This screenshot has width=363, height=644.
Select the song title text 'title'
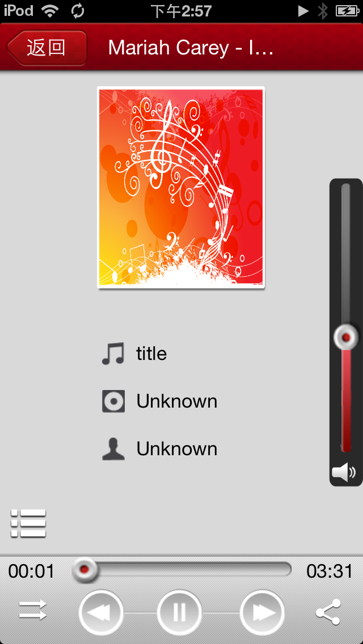click(151, 354)
